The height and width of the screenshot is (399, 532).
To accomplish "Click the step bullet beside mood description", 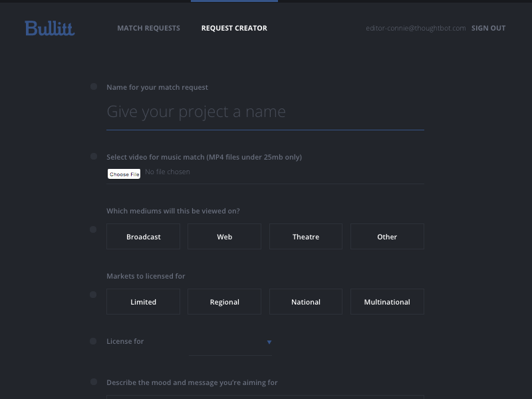I will tap(94, 382).
